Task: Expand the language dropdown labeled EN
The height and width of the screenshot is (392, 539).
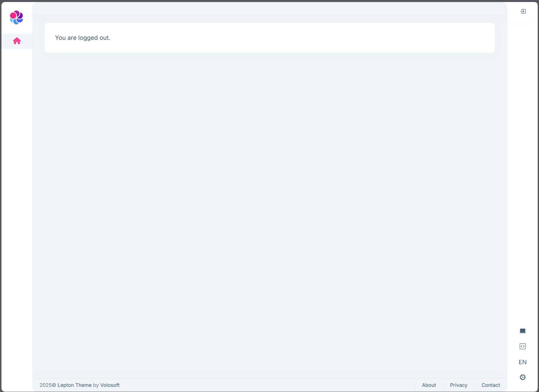Action: 522,362
